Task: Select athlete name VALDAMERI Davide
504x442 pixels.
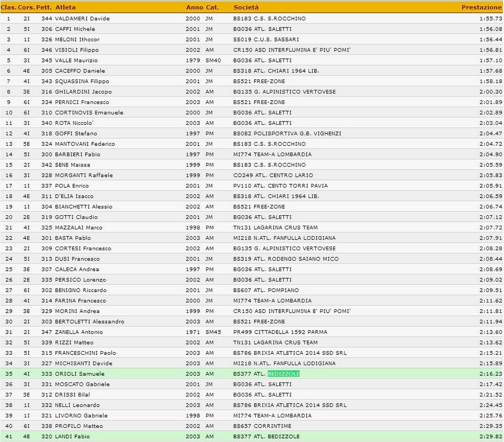Action: pos(82,19)
